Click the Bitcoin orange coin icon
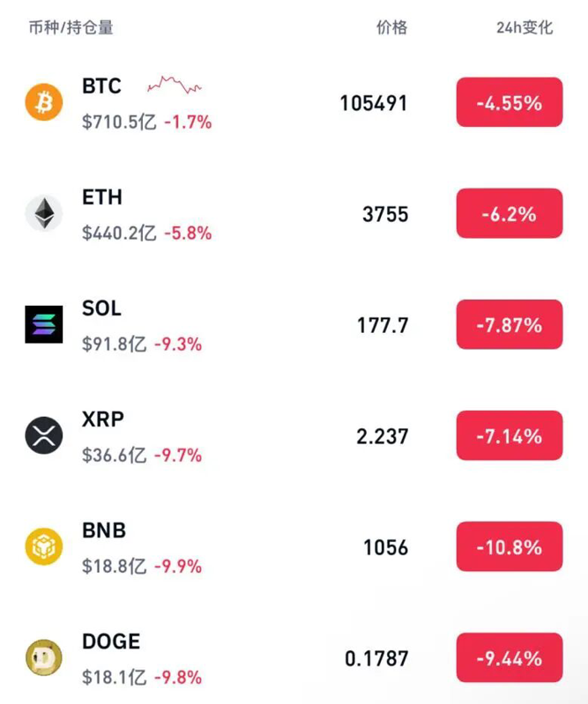 click(43, 103)
